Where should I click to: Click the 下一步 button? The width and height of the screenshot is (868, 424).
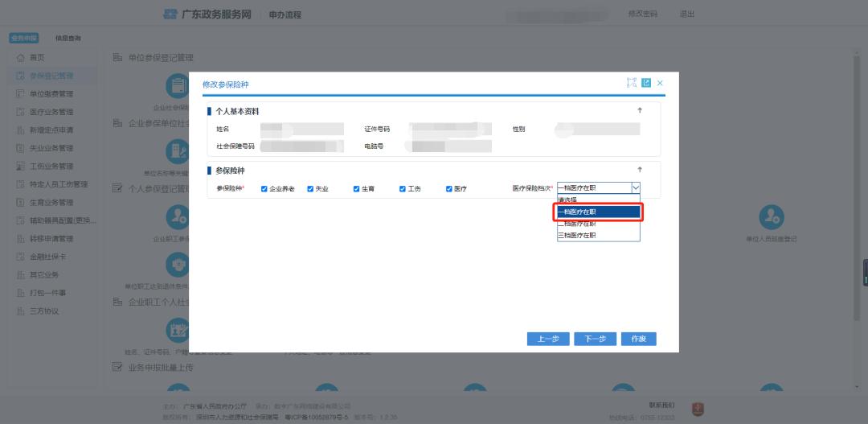(x=595, y=339)
